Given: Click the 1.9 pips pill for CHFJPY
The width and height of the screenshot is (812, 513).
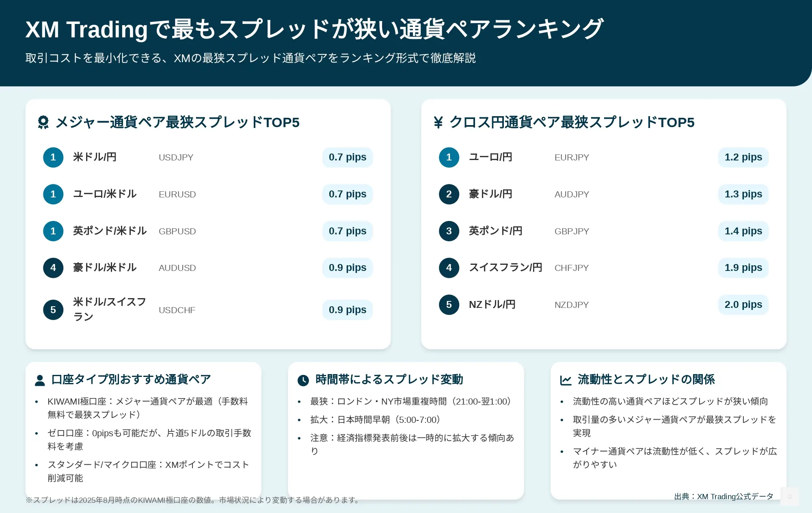Looking at the screenshot, I should [x=743, y=268].
